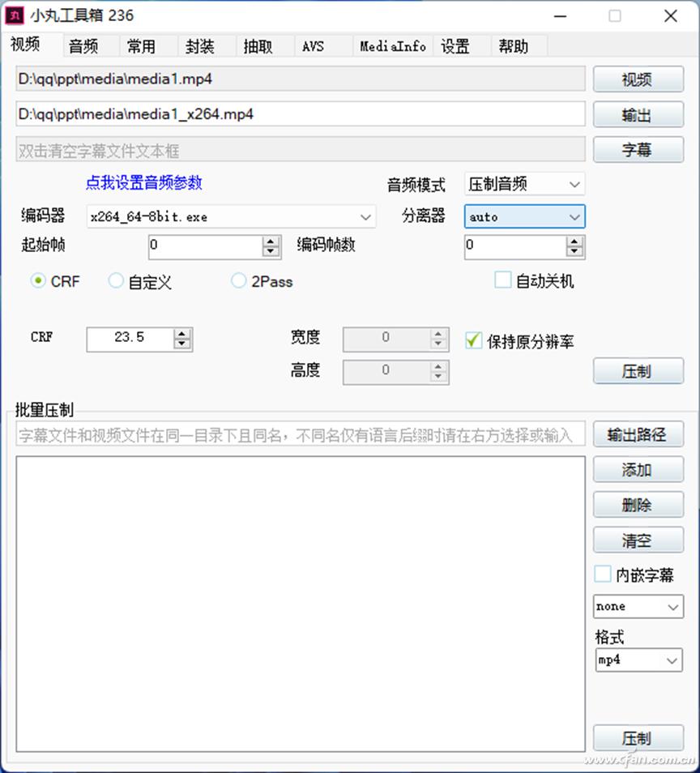The image size is (700, 773).
Task: Click the 输出 button to set output file
Action: click(638, 114)
